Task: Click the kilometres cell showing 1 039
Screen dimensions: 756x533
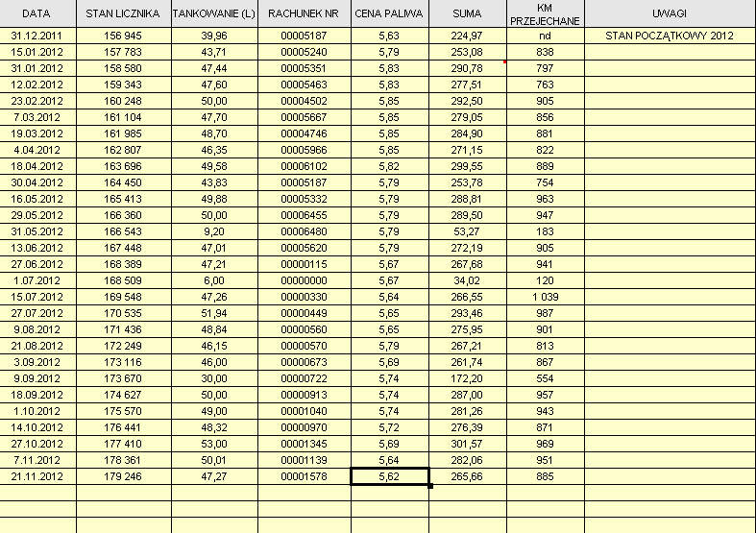Action: coord(545,297)
